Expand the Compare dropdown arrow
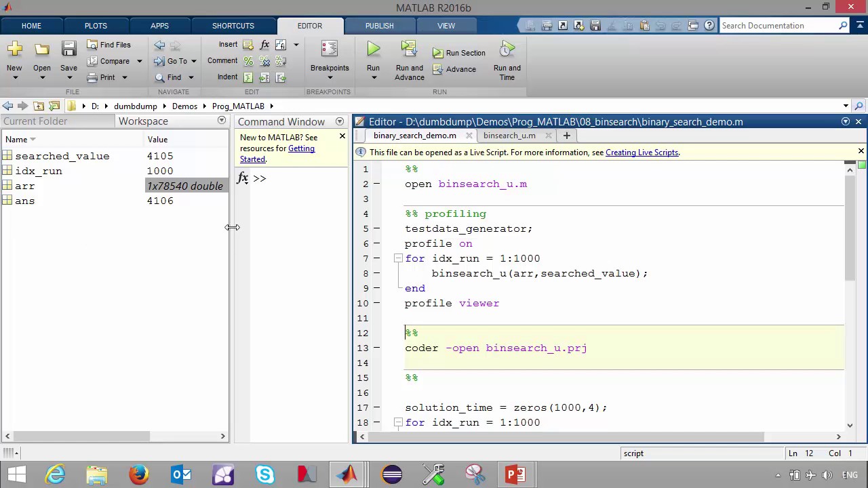This screenshot has width=868, height=488. pyautogui.click(x=139, y=61)
